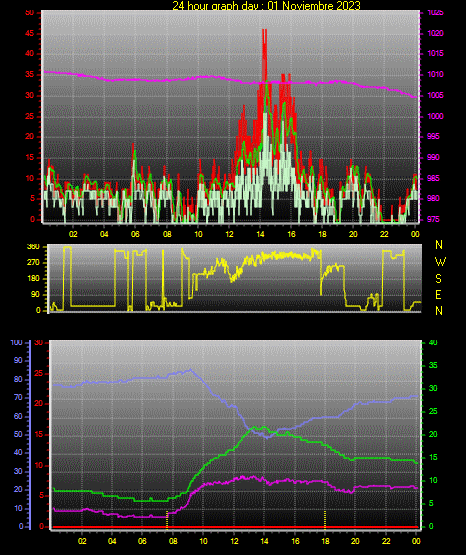
Task: Click the yellow dotted sunset marker at 18
Action: point(325,520)
